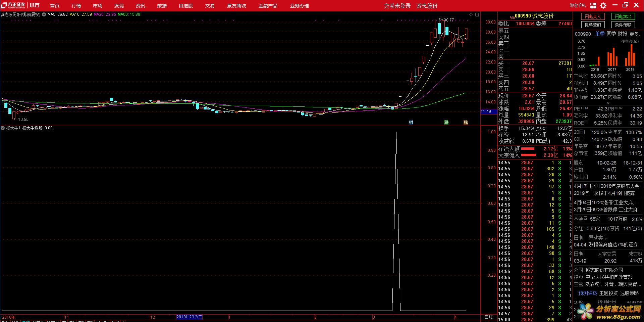Click the 日线 period label
This screenshot has width=644, height=322.
pos(489,317)
